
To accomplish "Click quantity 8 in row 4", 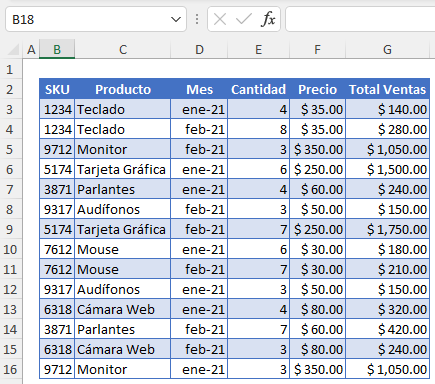I will (258, 129).
